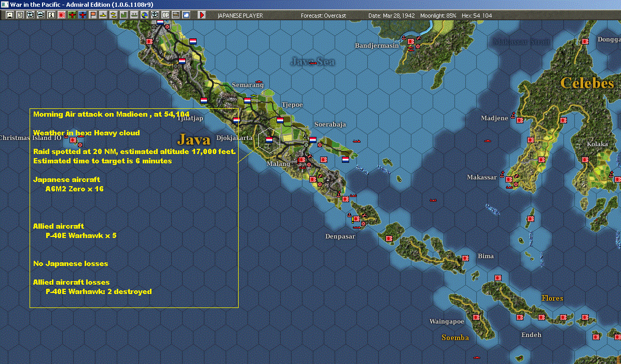621x364 pixels.
Task: Click 'P-40E Warhawk x 5' report entry
Action: point(81,235)
